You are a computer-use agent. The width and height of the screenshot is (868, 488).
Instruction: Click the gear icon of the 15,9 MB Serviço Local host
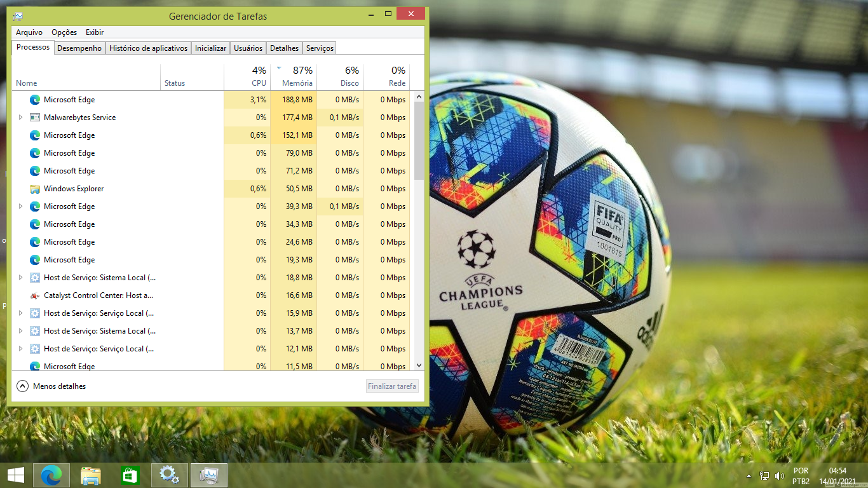[35, 313]
